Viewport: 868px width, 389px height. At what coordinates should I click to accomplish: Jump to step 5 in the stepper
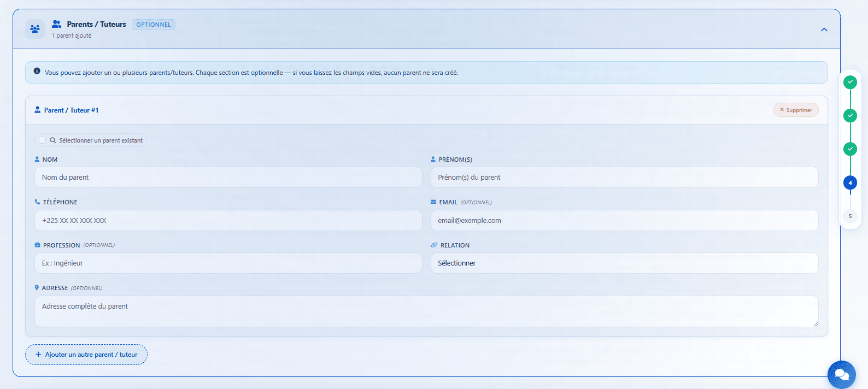(850, 216)
